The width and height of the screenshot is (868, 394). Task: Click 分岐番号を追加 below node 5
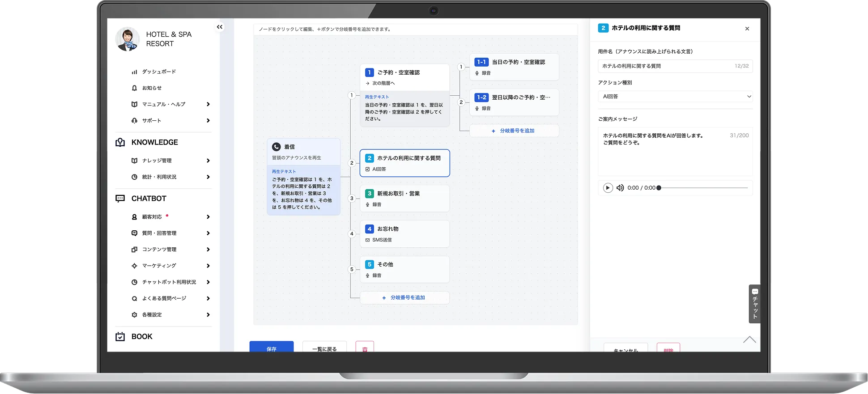[x=404, y=298]
